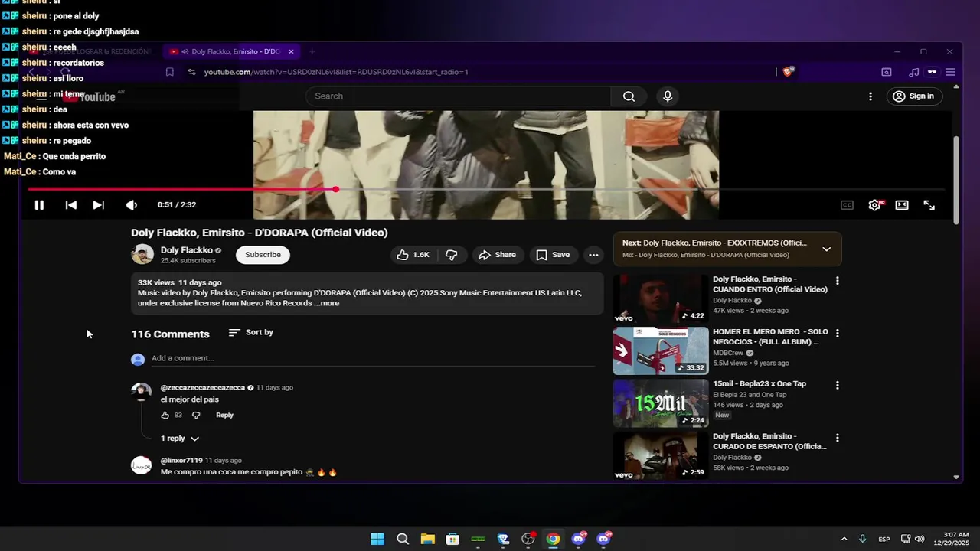This screenshot has width=980, height=551.
Task: Open options menu for HOMER EL MERO MERO
Action: (837, 334)
